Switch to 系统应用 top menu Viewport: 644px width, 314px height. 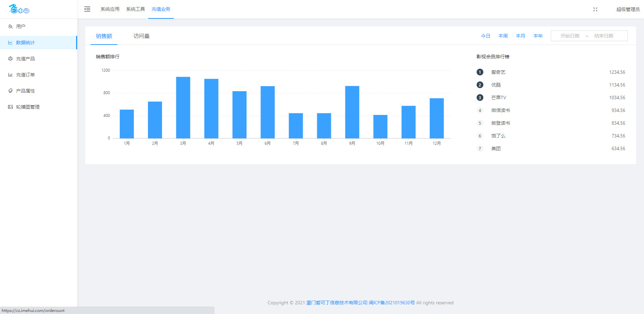coord(110,9)
